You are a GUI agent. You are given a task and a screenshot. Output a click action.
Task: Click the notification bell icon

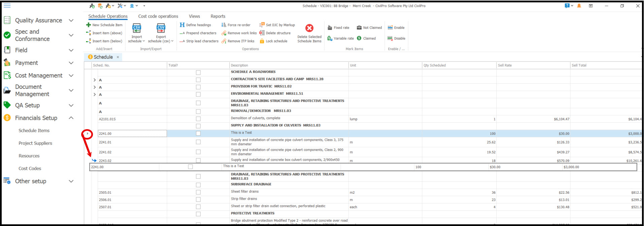point(579,6)
